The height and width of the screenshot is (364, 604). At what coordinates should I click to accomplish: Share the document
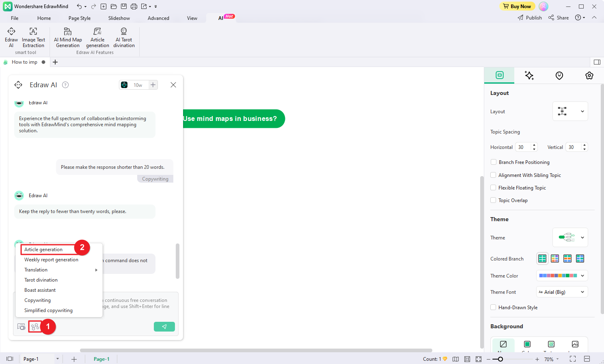click(559, 18)
